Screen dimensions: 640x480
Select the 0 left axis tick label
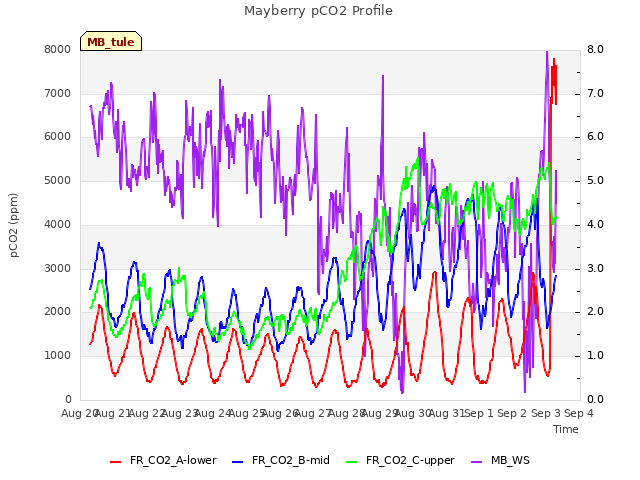coord(68,399)
